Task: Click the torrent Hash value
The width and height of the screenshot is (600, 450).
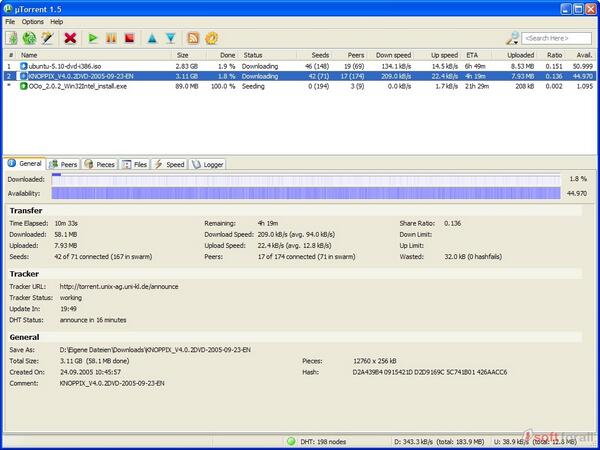Action: [x=430, y=372]
